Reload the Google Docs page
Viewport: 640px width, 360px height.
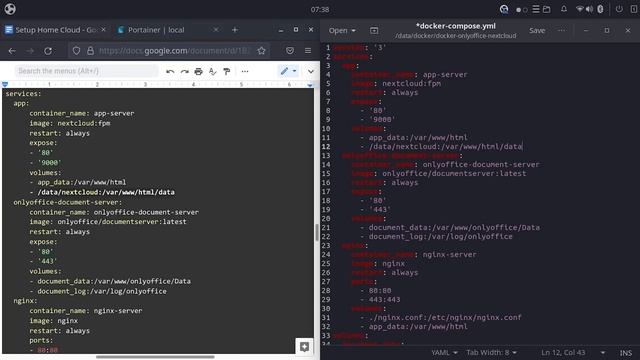[x=48, y=51]
